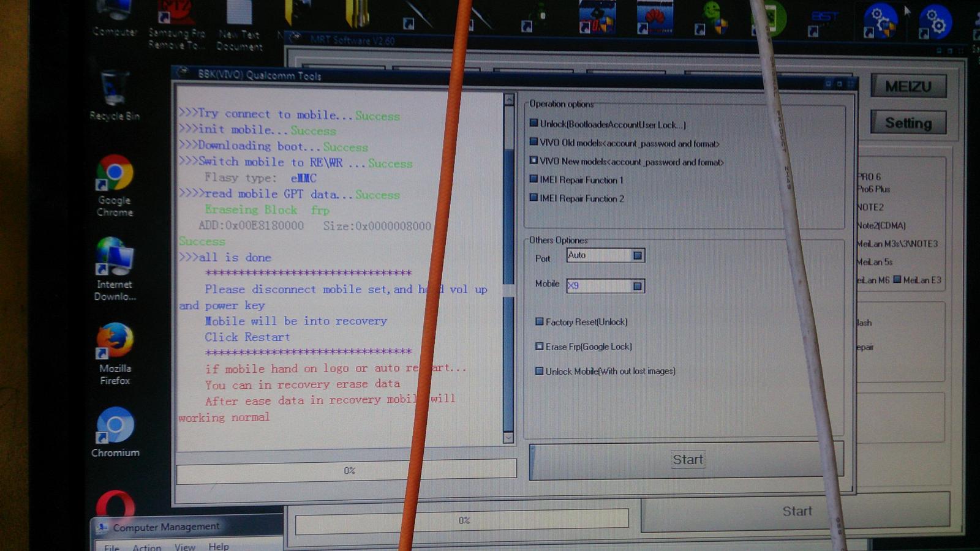Click MRT window 0% progress bar
The image size is (980, 551).
point(462,520)
